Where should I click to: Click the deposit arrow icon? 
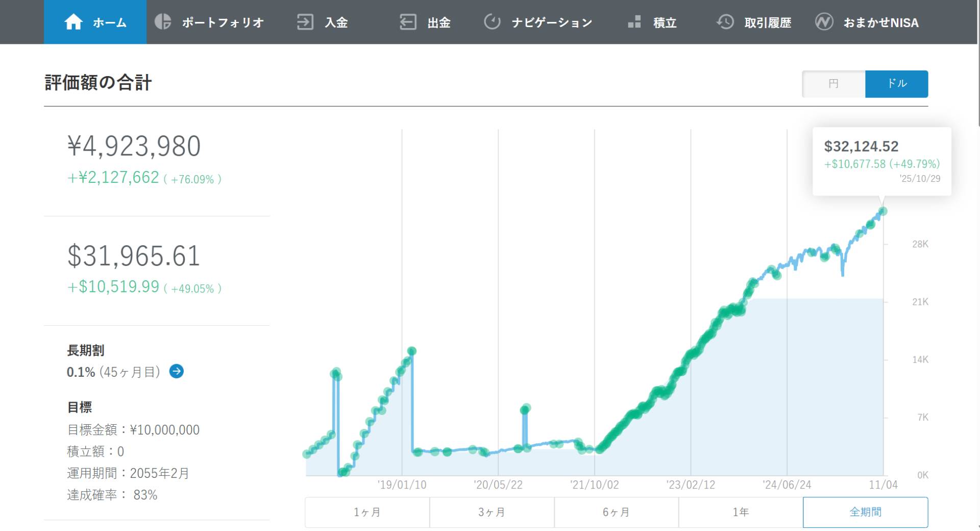[x=305, y=22]
